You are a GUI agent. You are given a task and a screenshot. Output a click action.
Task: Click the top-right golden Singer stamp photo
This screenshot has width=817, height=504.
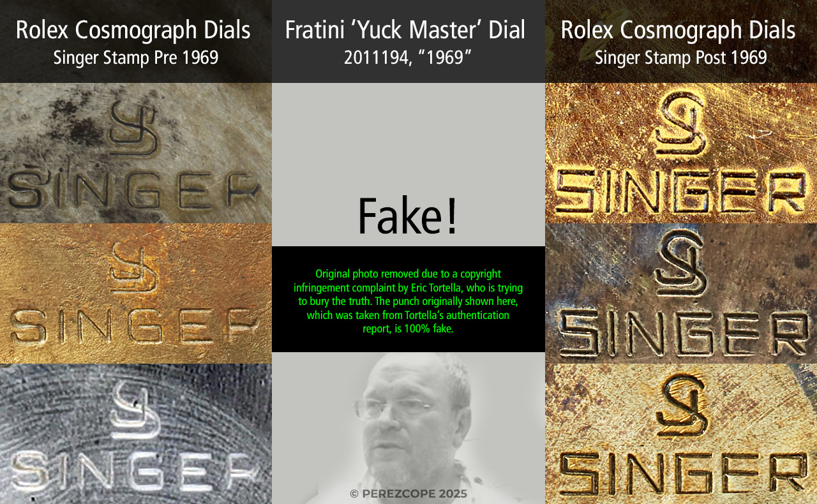point(681,153)
